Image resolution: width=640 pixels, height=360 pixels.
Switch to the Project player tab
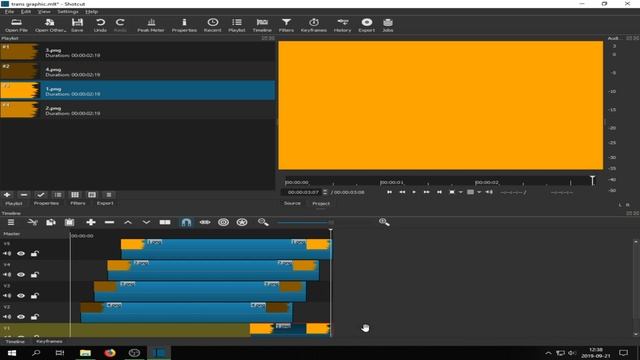click(x=321, y=203)
